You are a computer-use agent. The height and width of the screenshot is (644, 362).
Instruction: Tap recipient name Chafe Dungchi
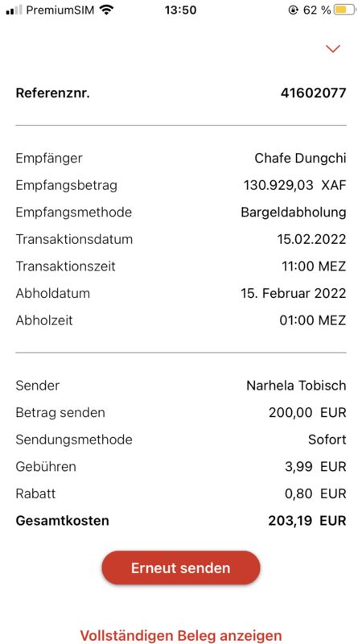(300, 158)
